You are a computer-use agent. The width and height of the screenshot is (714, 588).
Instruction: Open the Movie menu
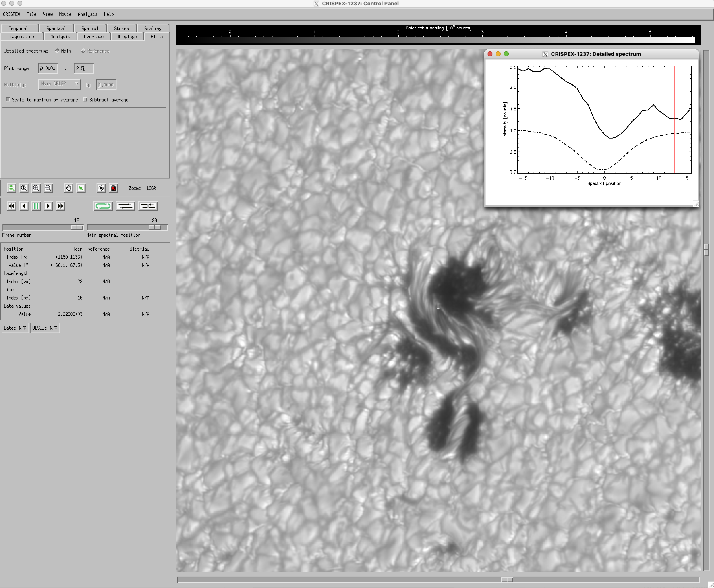[65, 14]
